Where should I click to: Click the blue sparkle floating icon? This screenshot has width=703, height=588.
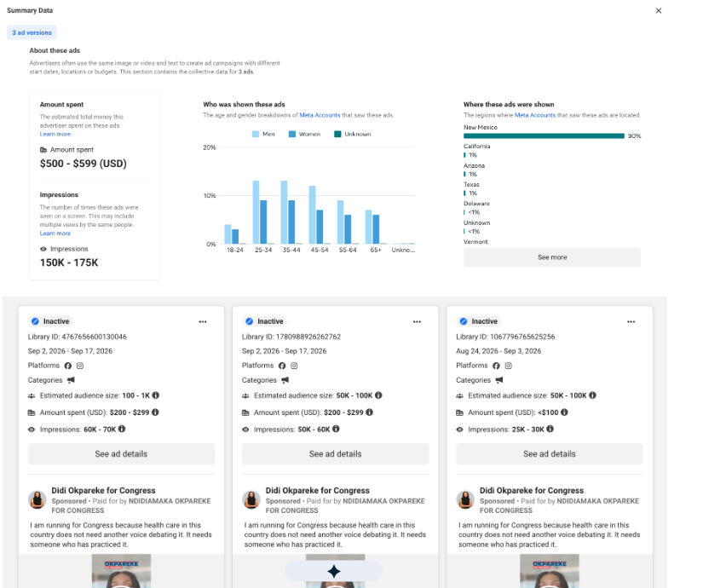(x=333, y=571)
